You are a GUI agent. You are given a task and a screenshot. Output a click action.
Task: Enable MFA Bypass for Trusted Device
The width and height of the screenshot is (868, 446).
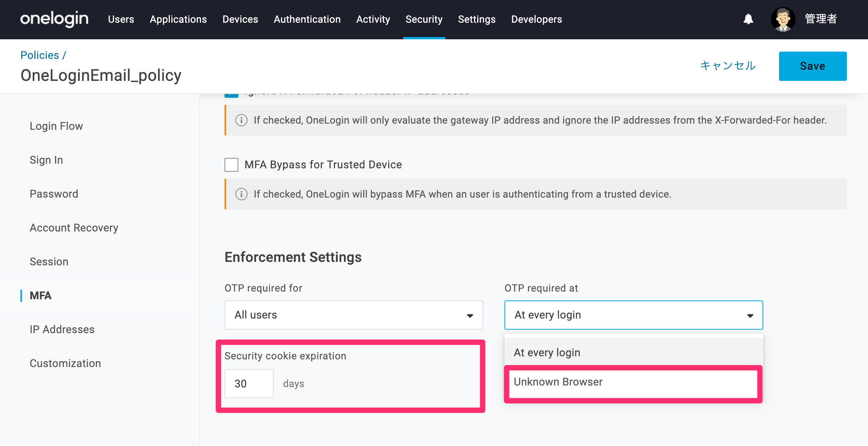pos(231,165)
